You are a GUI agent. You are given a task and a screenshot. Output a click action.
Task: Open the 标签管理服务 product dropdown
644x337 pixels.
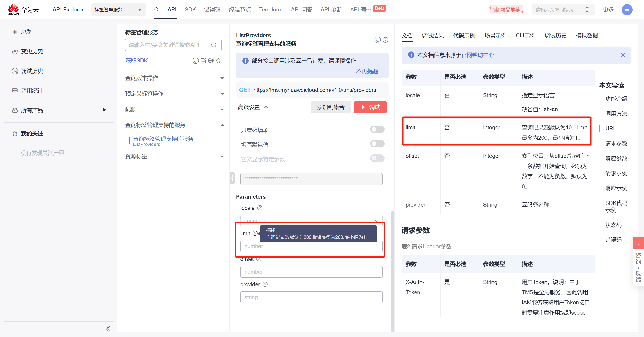pos(118,10)
